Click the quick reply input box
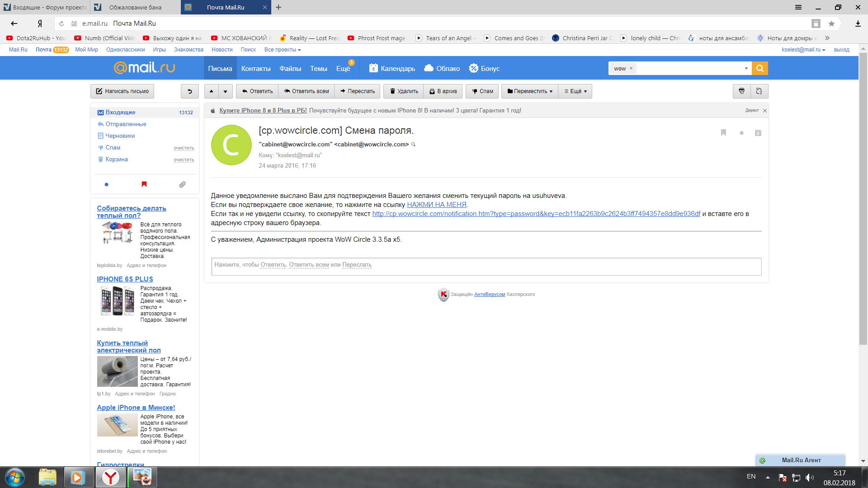 [x=486, y=267]
